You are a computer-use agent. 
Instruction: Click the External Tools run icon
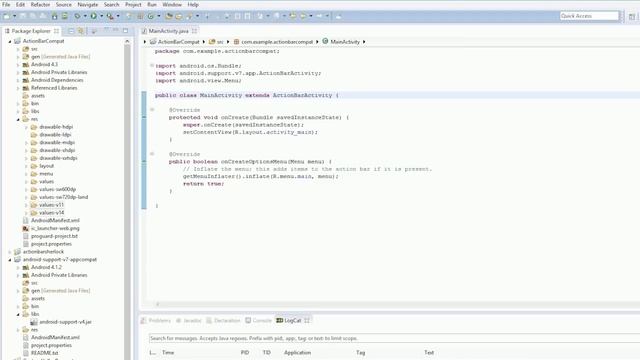(x=110, y=16)
